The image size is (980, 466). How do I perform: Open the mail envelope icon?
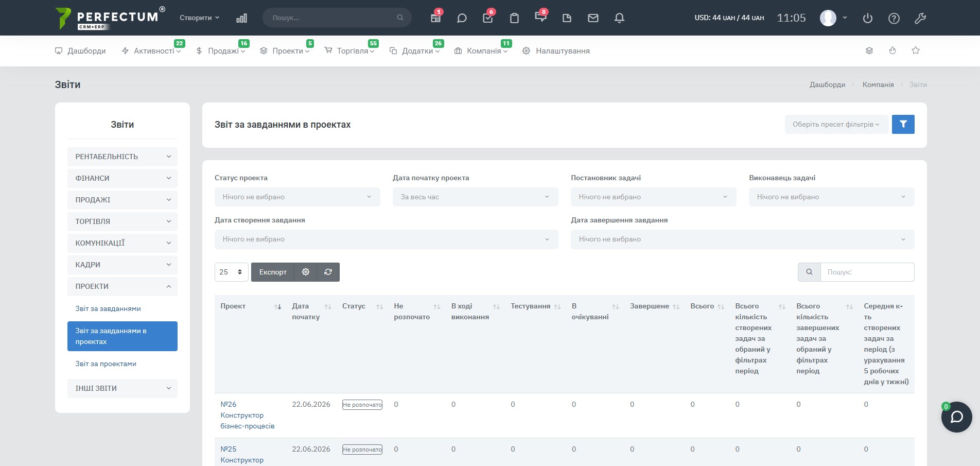click(x=593, y=18)
